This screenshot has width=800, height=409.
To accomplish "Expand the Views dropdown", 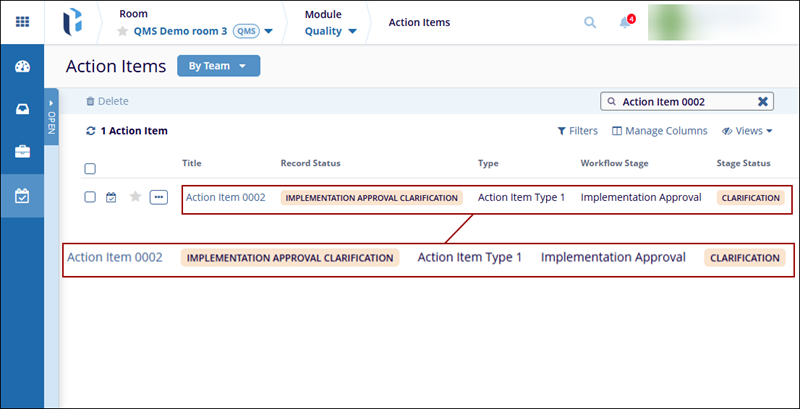I will point(747,131).
